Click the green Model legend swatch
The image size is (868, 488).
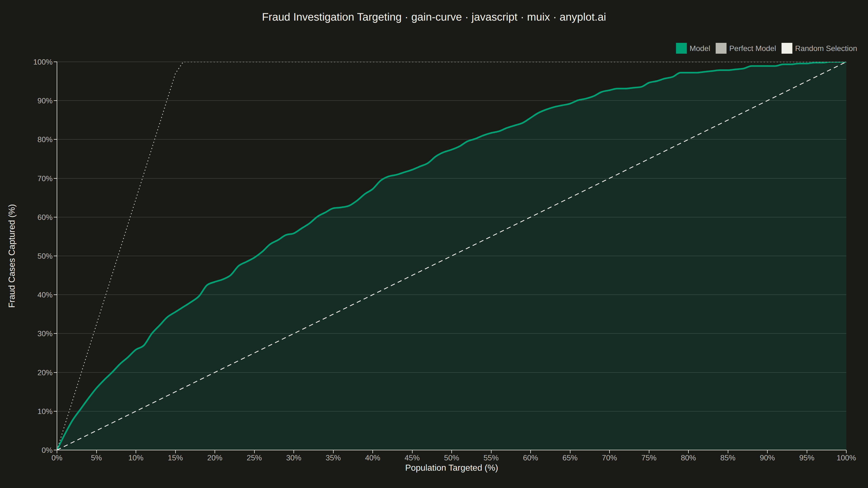681,48
